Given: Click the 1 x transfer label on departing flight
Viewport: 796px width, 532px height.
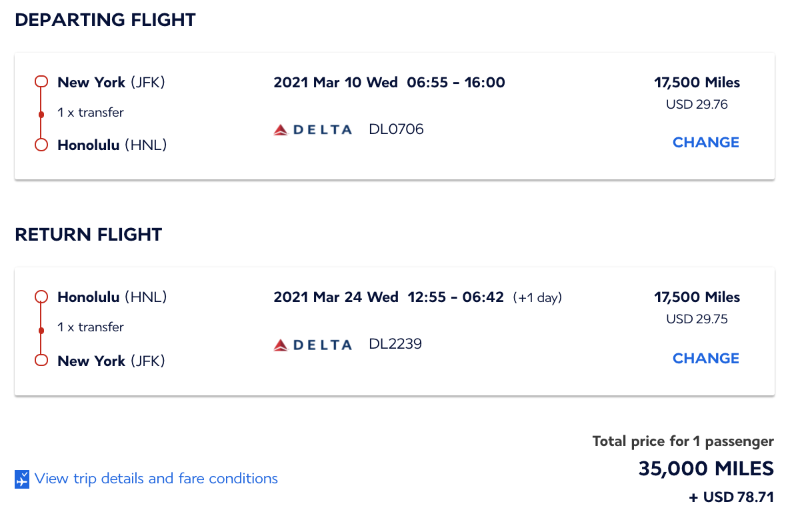Looking at the screenshot, I should tap(90, 113).
